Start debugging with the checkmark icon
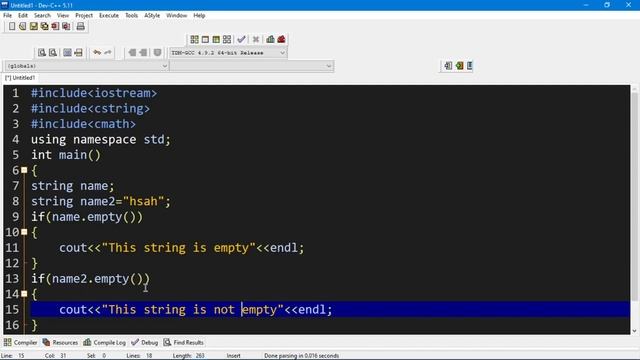Image resolution: width=640 pixels, height=360 pixels. tap(241, 39)
